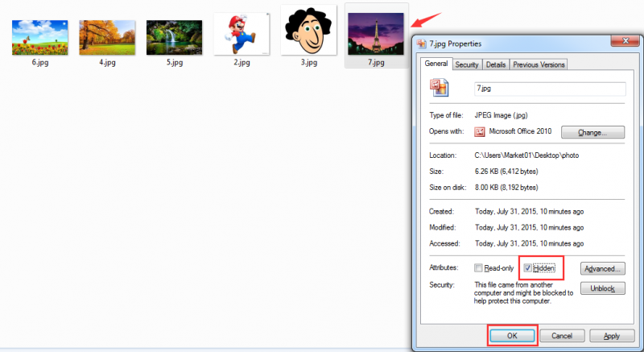
Task: Toggle the Read-only checkbox
Action: 478,268
